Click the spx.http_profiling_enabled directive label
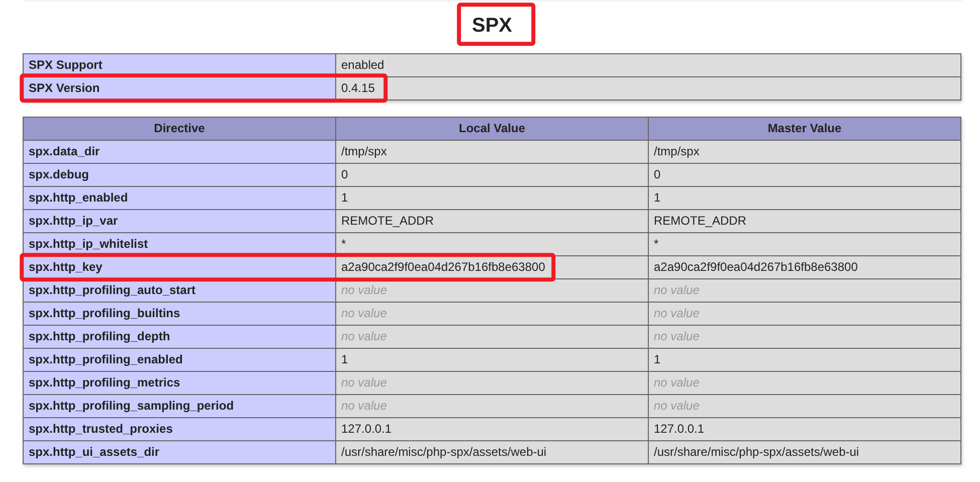 coord(105,359)
